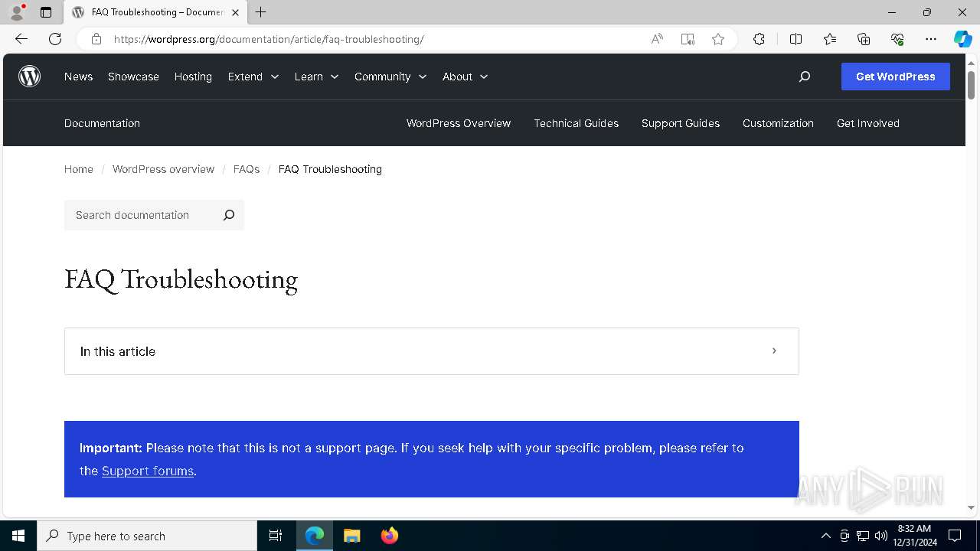
Task: Open the browser profile avatar
Action: (17, 12)
